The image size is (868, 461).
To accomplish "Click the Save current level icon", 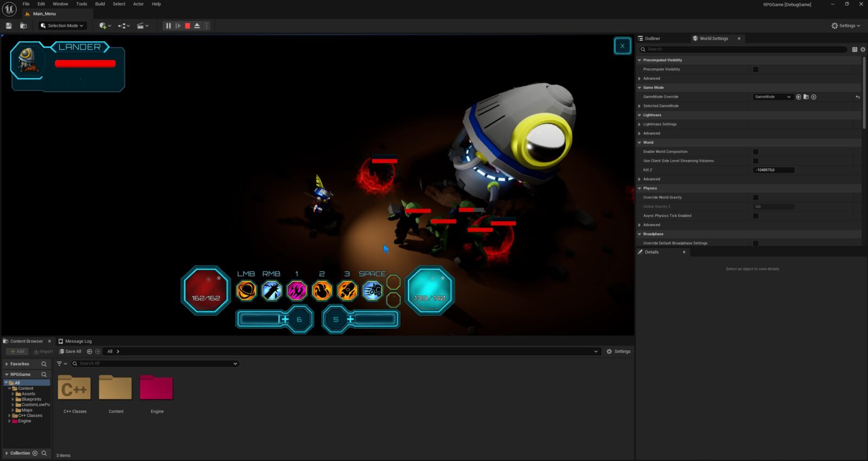I will coord(9,25).
